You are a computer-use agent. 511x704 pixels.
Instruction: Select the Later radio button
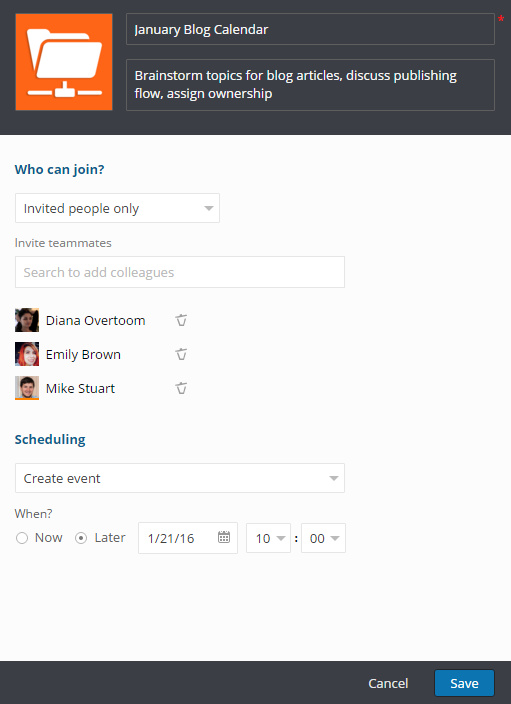pos(81,538)
